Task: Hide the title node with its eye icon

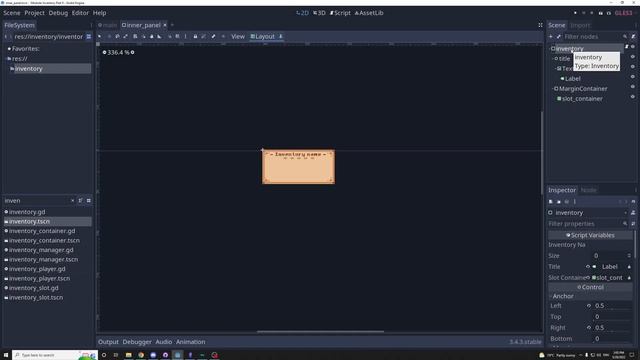Action: [x=633, y=57]
